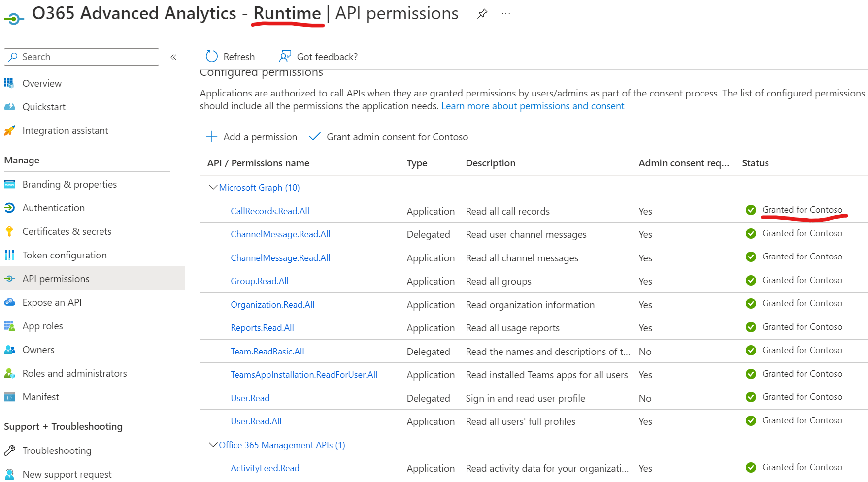Viewport: 868px width, 482px height.
Task: Click Got feedback?
Action: 318,57
